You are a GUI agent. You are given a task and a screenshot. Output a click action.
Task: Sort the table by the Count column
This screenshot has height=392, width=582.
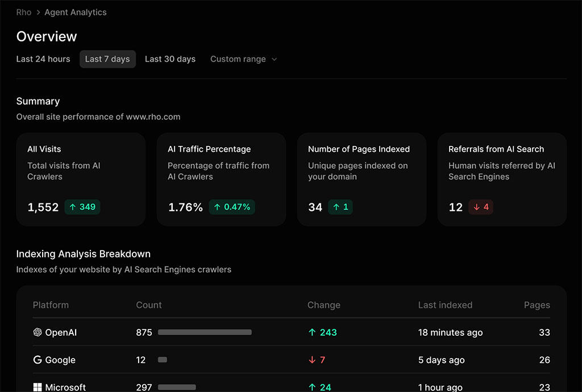[148, 305]
